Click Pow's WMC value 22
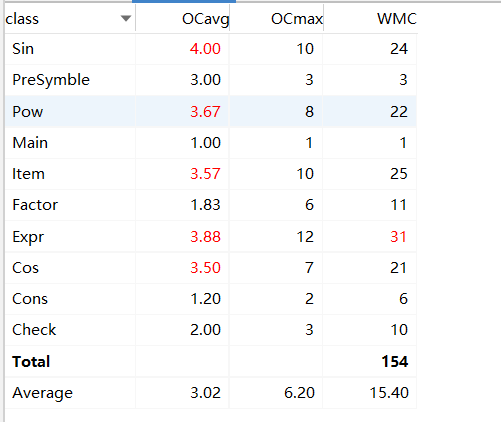This screenshot has width=501, height=422. pos(399,111)
